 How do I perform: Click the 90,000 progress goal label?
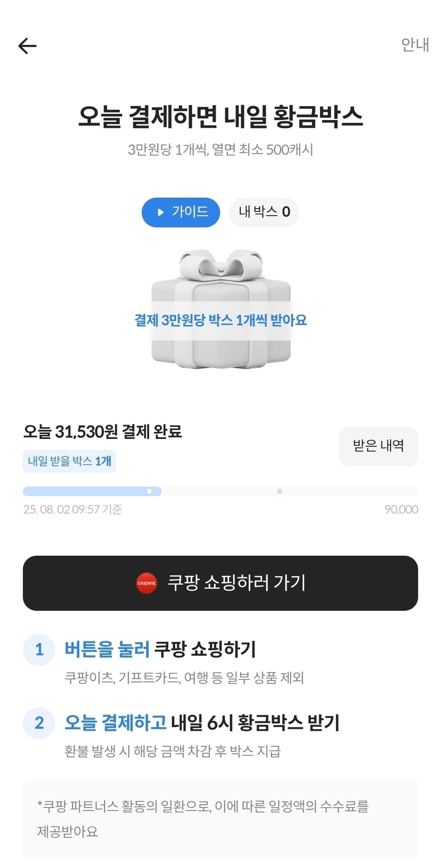(401, 509)
